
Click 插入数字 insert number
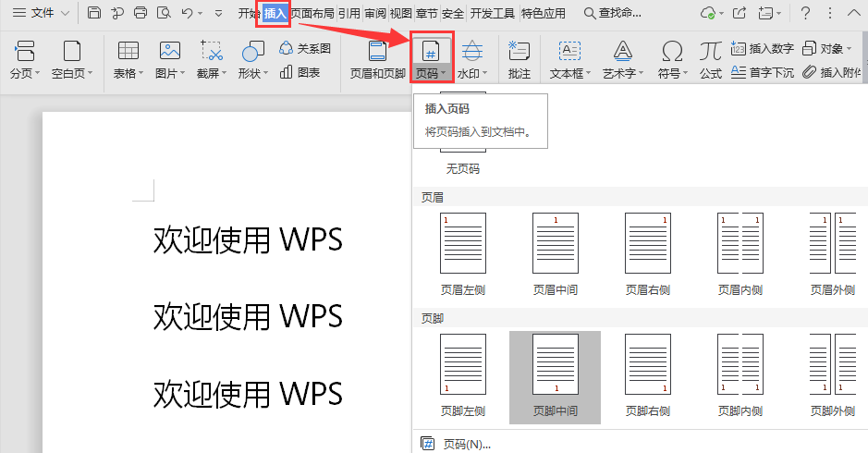click(x=763, y=49)
